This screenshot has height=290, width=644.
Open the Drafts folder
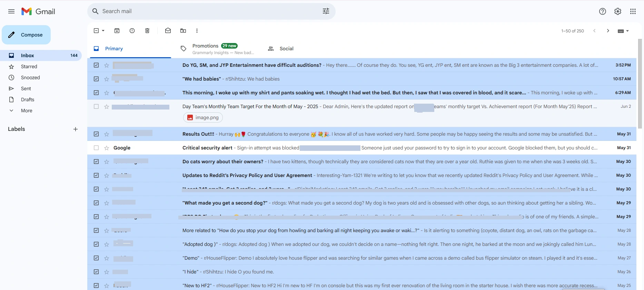click(x=41, y=100)
